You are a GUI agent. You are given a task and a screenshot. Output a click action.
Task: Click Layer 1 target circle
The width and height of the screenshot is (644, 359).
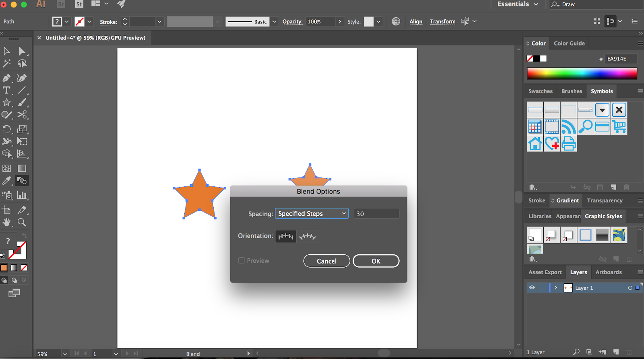pyautogui.click(x=630, y=288)
